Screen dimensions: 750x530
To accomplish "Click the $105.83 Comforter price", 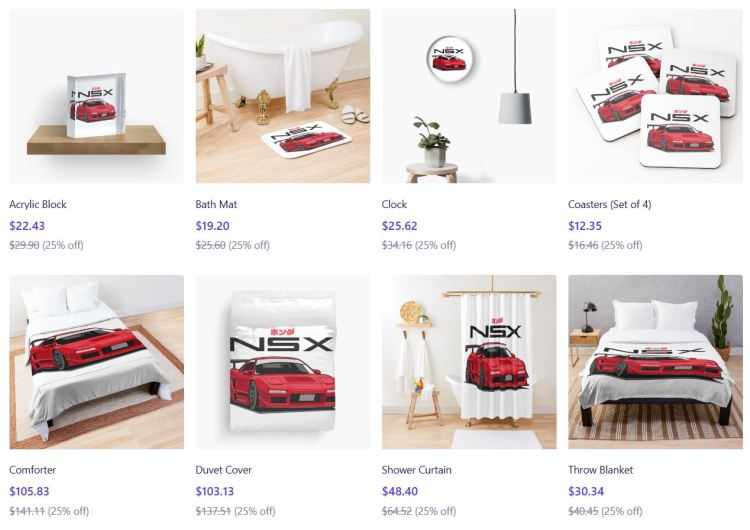I will (x=29, y=491).
